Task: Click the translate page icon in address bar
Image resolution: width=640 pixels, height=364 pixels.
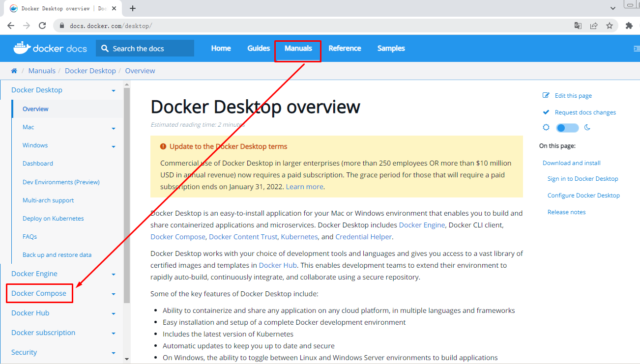Action: coord(578,26)
